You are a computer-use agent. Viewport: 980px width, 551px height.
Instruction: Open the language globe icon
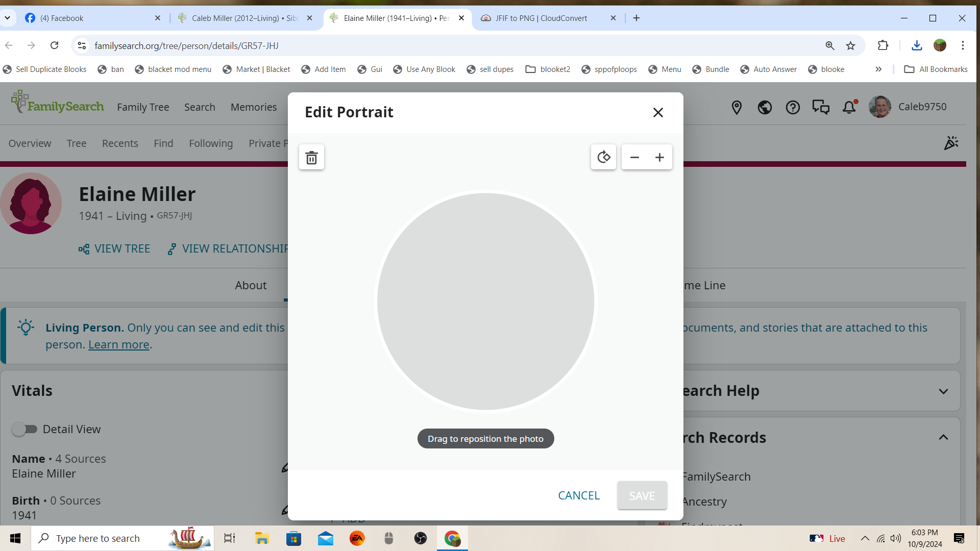click(765, 107)
